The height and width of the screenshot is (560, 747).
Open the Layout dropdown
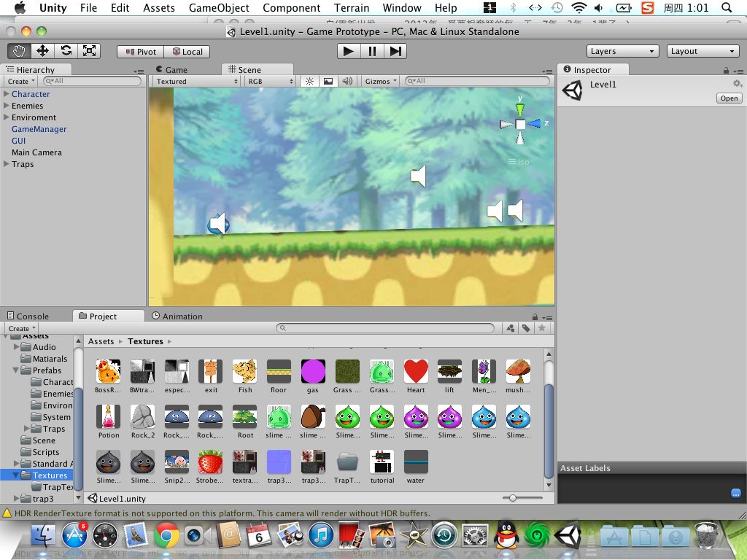coord(703,51)
